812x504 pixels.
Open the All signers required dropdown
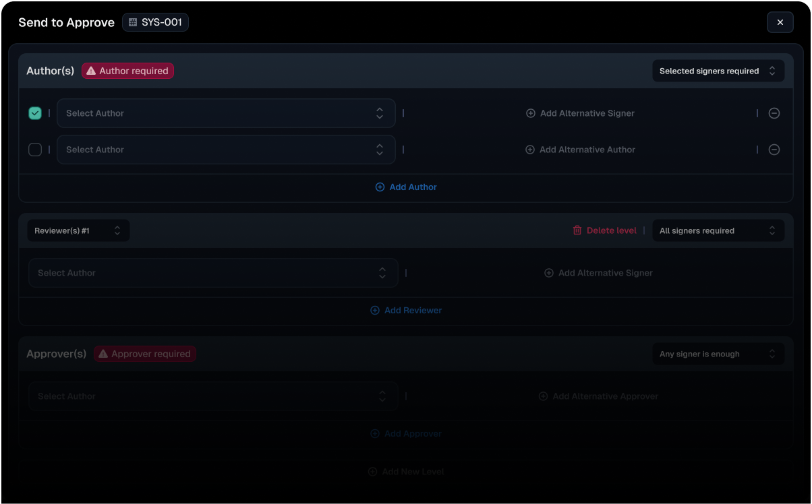(718, 230)
